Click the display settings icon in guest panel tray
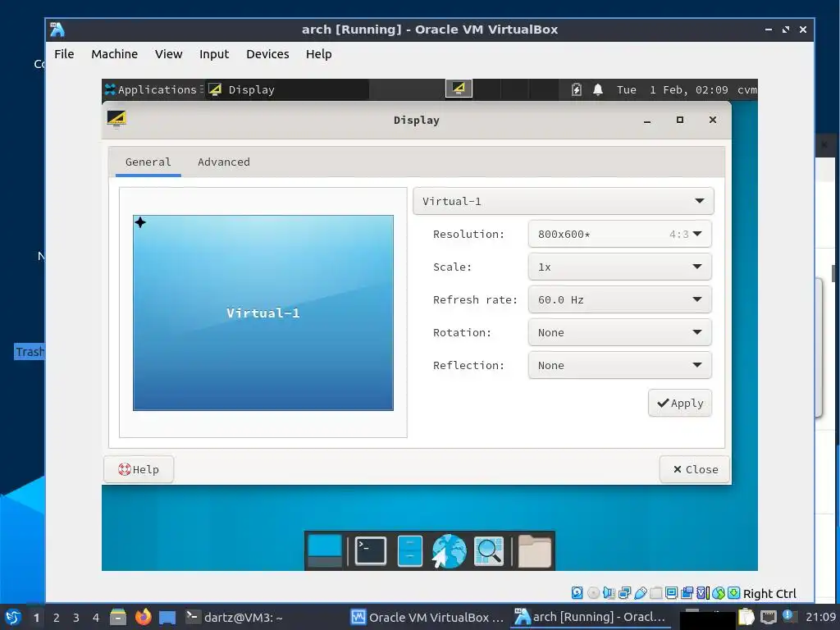 (459, 89)
